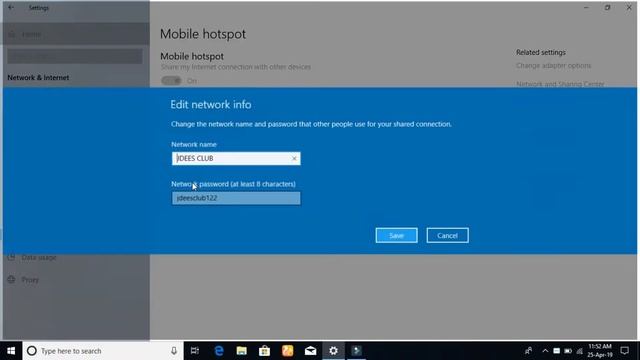Open the Windows Start menu
The height and width of the screenshot is (360, 640).
pyautogui.click(x=11, y=351)
